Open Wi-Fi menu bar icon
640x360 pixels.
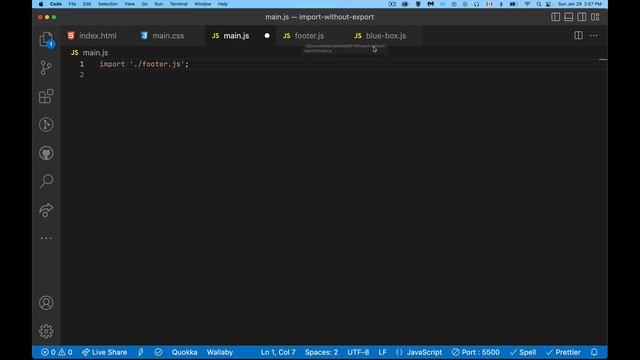coord(527,4)
